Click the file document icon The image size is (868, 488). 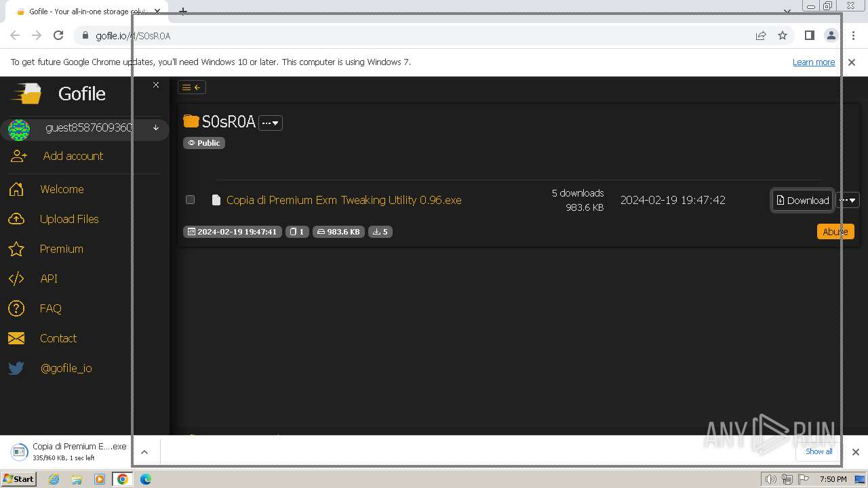tap(216, 200)
